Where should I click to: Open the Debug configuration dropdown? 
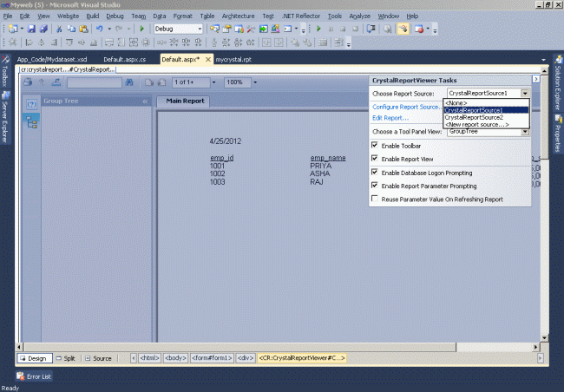pos(199,29)
